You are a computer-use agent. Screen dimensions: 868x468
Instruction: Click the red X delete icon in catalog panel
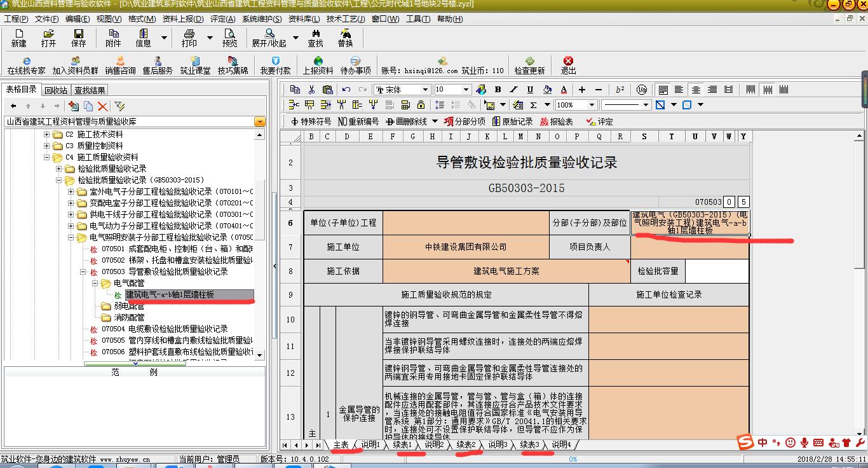102,106
